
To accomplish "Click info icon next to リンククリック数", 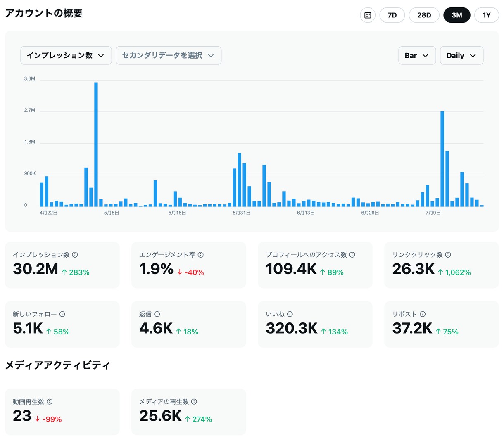I will click(448, 255).
